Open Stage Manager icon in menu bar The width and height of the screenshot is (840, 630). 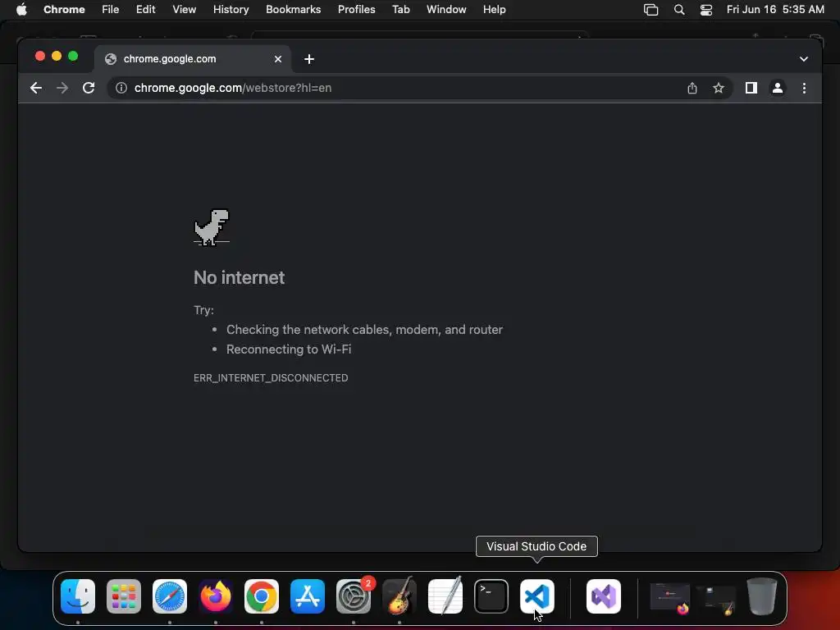651,10
